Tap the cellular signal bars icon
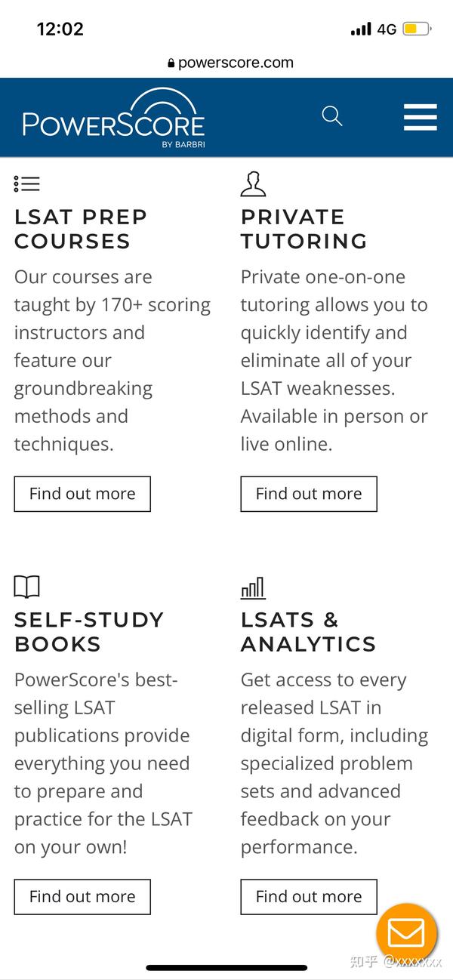This screenshot has height=980, width=453. [x=360, y=29]
